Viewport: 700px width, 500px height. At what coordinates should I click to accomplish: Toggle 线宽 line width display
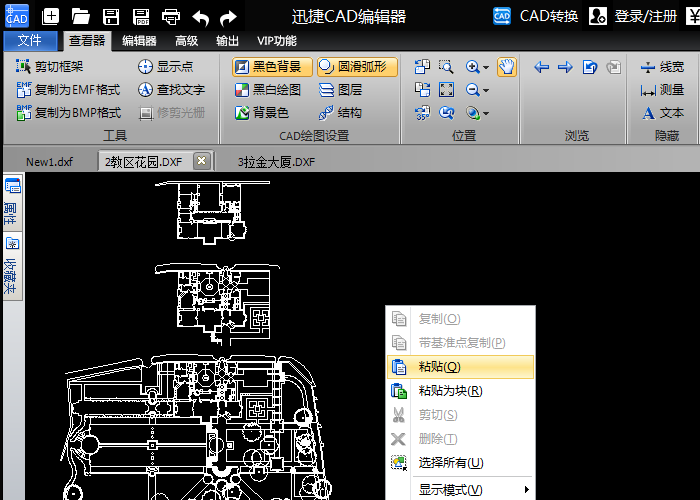[662, 67]
